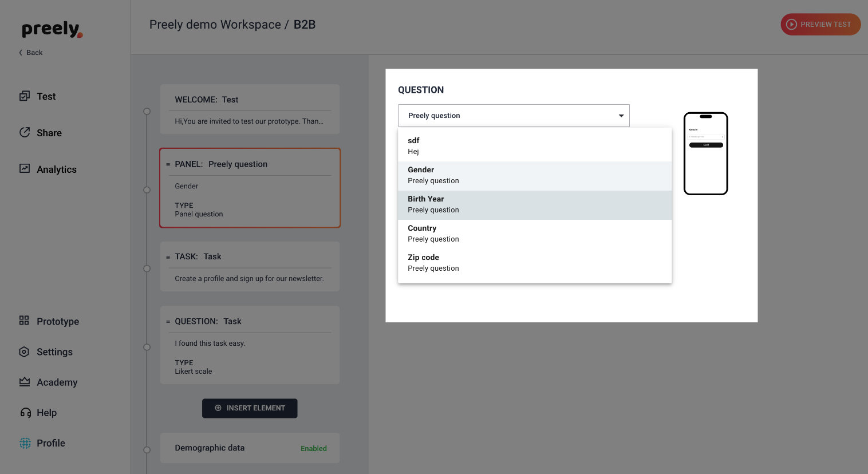
Task: Click the 'TASK: Task' card title
Action: 198,256
